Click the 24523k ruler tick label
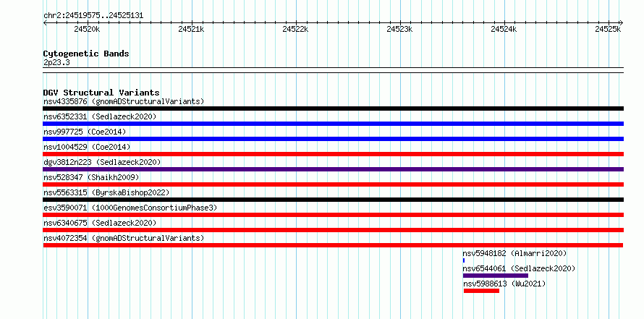Image resolution: width=644 pixels, height=319 pixels. click(x=399, y=29)
